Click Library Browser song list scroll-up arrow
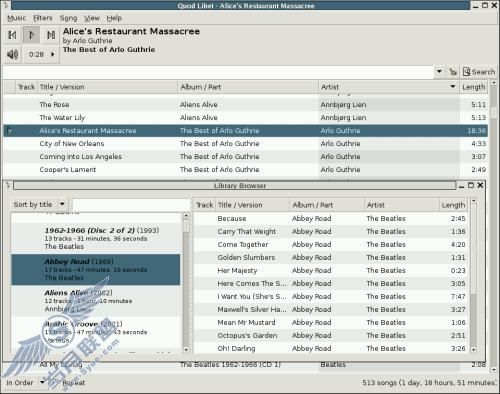Screen dimensions: 500x394 (x=473, y=201)
